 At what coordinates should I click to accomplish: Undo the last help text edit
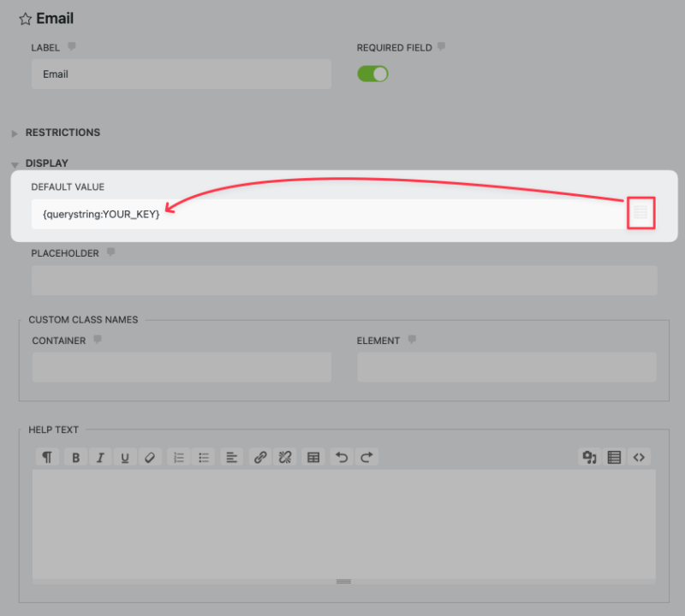coord(341,457)
